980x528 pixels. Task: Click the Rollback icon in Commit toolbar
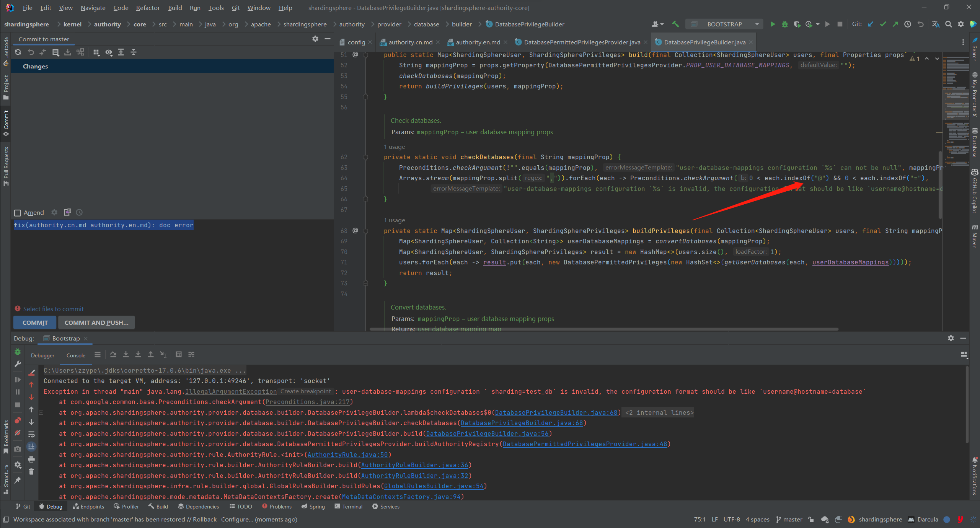pos(31,52)
